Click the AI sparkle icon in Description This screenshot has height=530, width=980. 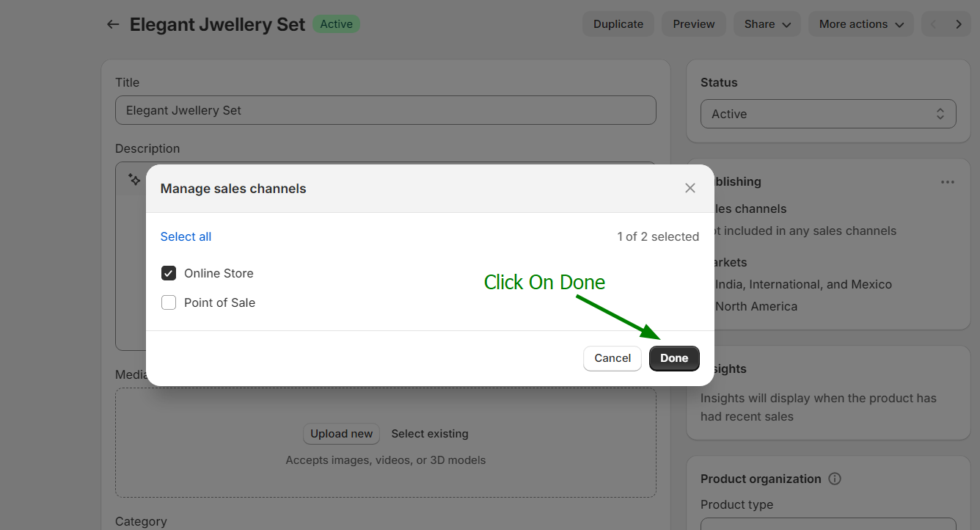[134, 179]
